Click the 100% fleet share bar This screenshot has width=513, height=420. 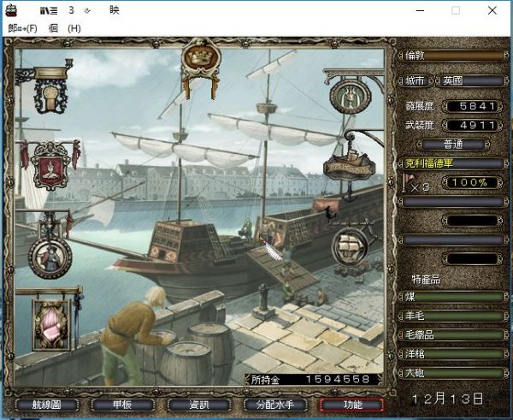[472, 182]
